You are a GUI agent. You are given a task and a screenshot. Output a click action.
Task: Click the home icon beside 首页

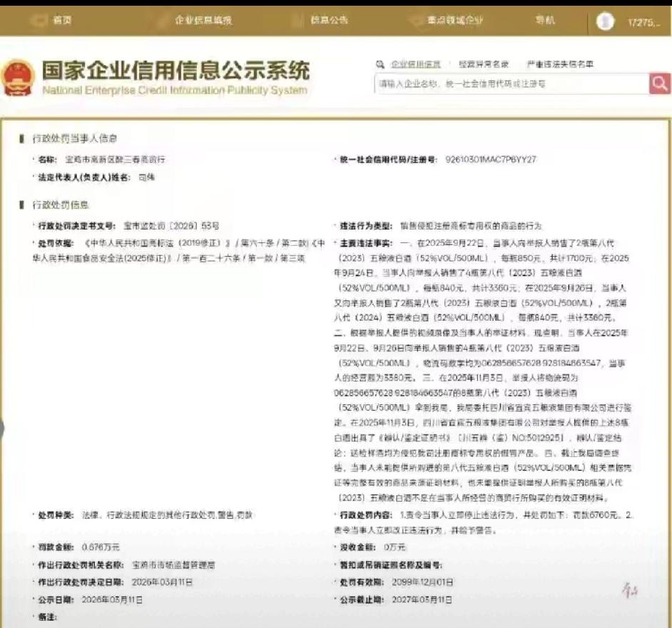click(40, 21)
